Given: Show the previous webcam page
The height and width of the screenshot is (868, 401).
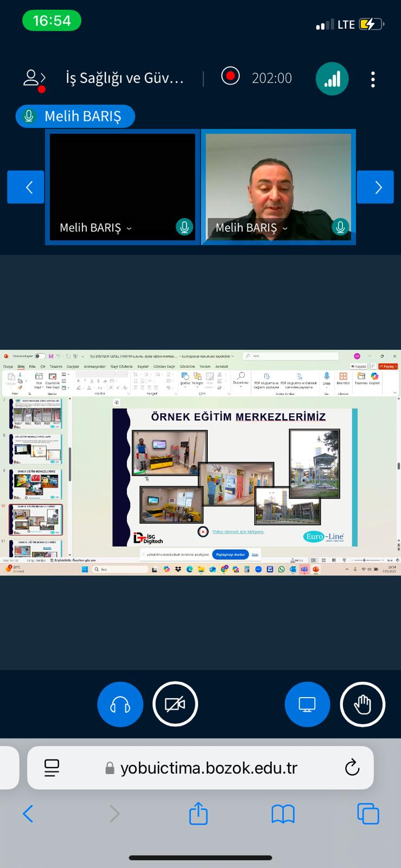Looking at the screenshot, I should 26,187.
